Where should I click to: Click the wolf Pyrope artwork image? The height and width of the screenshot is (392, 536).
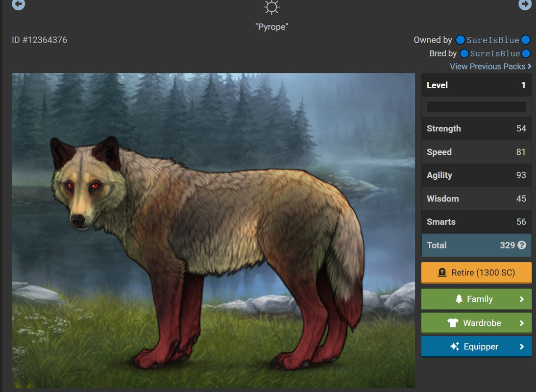[213, 230]
